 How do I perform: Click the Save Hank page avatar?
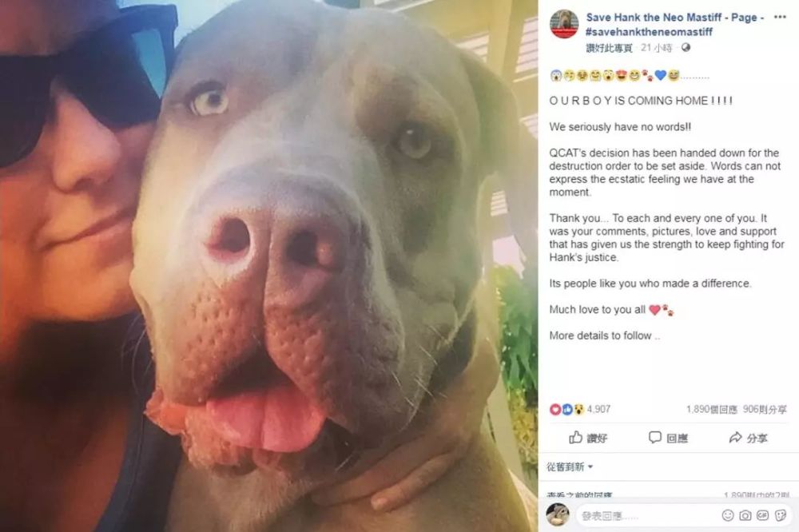(x=564, y=23)
